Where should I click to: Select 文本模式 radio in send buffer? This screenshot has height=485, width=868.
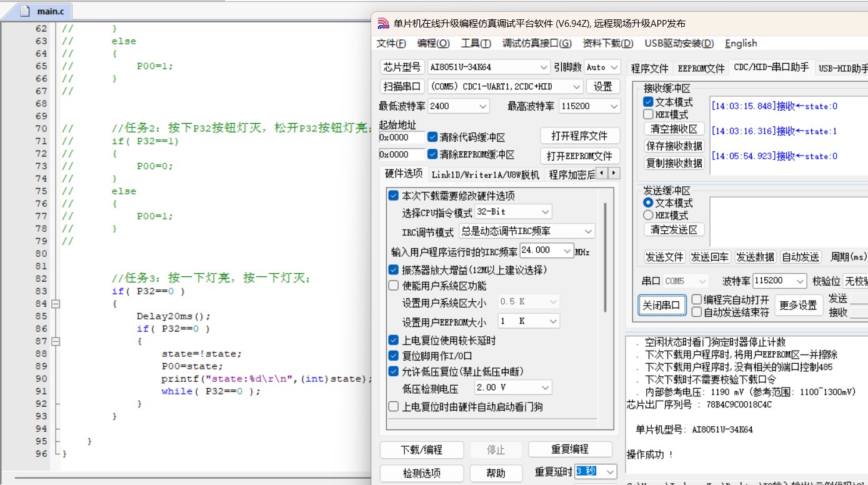tap(648, 203)
